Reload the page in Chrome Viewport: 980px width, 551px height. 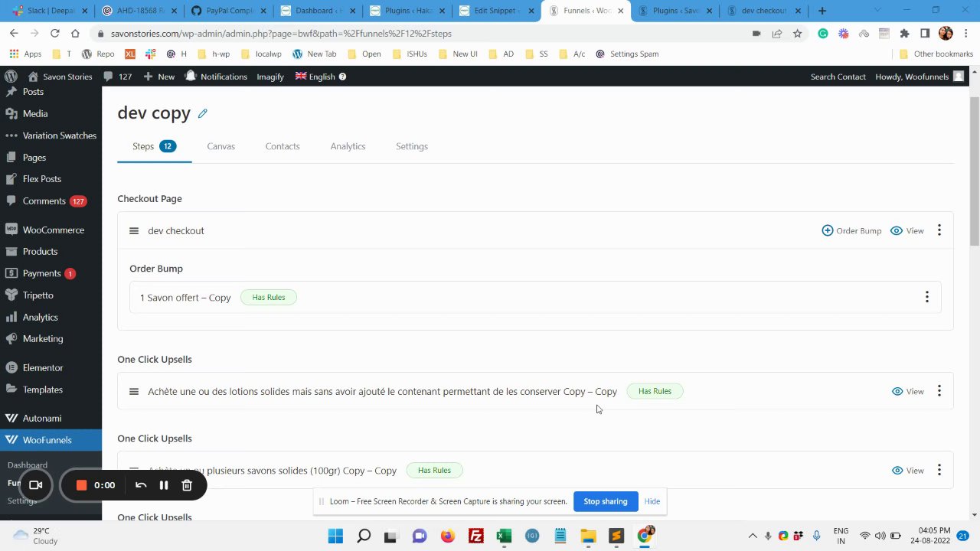[54, 34]
